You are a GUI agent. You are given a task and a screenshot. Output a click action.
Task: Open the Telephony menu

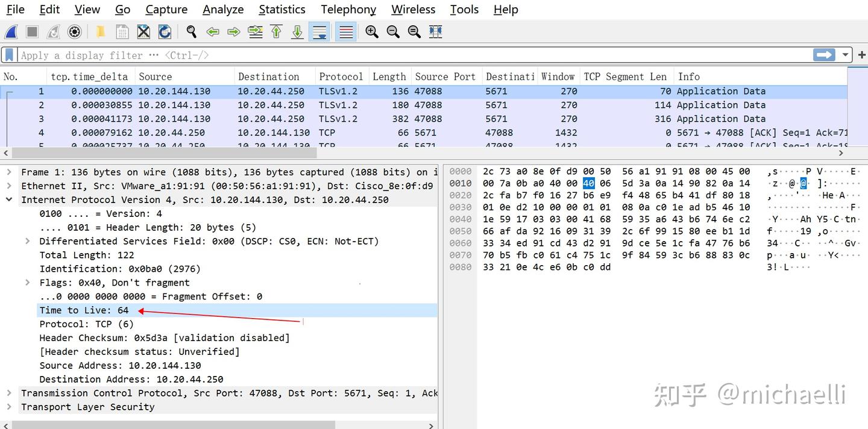(x=348, y=9)
